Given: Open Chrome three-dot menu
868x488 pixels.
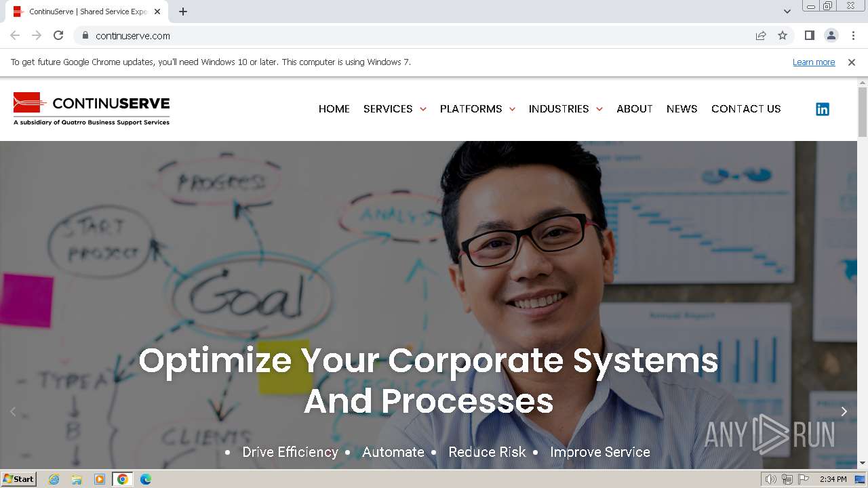Looking at the screenshot, I should pos(853,35).
